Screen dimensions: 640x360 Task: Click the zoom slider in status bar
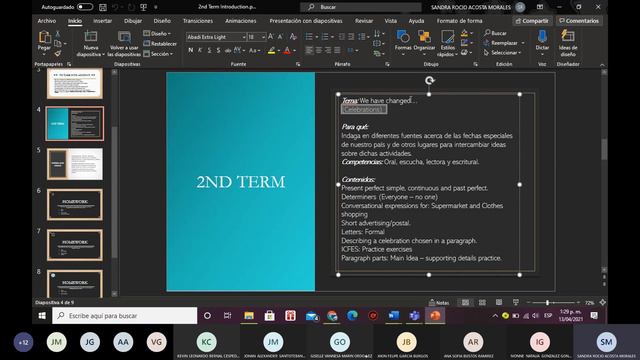(553, 302)
